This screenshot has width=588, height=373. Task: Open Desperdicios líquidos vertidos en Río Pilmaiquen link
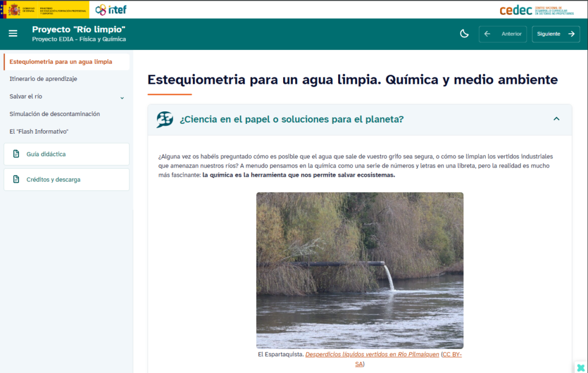click(372, 354)
